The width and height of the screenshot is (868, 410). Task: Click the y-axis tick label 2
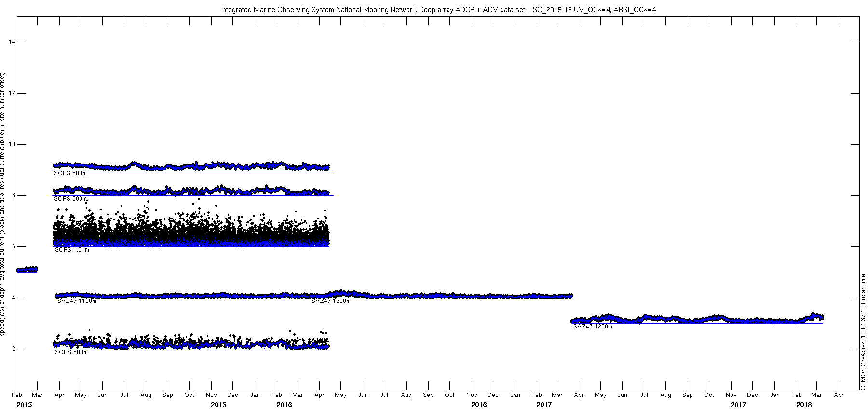tap(14, 349)
